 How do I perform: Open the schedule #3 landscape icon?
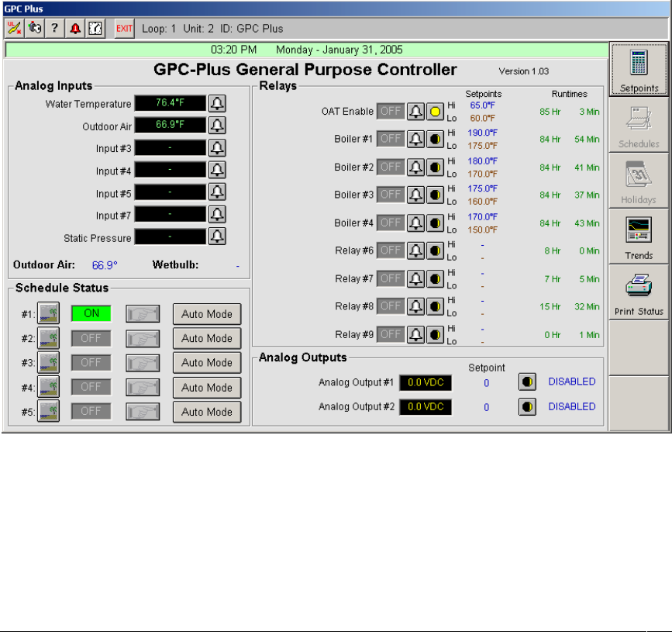click(x=48, y=362)
